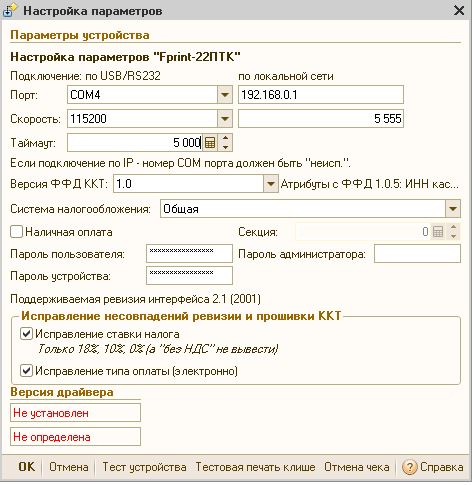This screenshot has width=472, height=485.
Task: Open Система налогообложения dropdown
Action: tap(453, 209)
